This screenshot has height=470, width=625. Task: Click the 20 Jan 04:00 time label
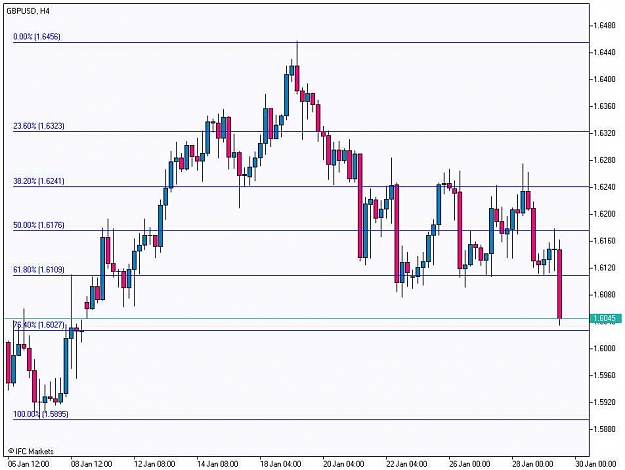(343, 464)
